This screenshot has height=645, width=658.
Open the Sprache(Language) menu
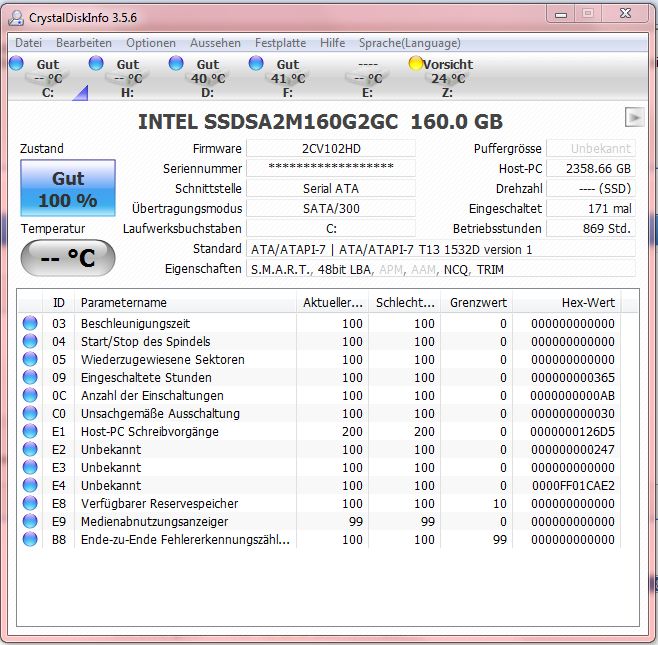click(x=410, y=43)
